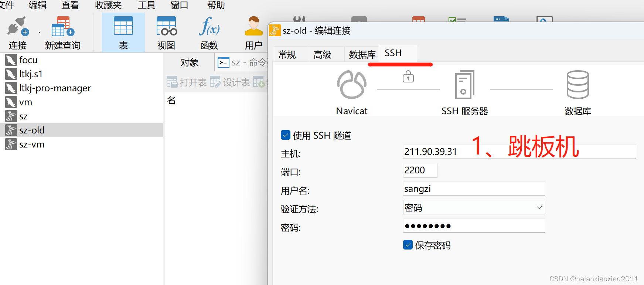The image size is (644, 285).
Task: Open the 查看 menu
Action: point(70,5)
